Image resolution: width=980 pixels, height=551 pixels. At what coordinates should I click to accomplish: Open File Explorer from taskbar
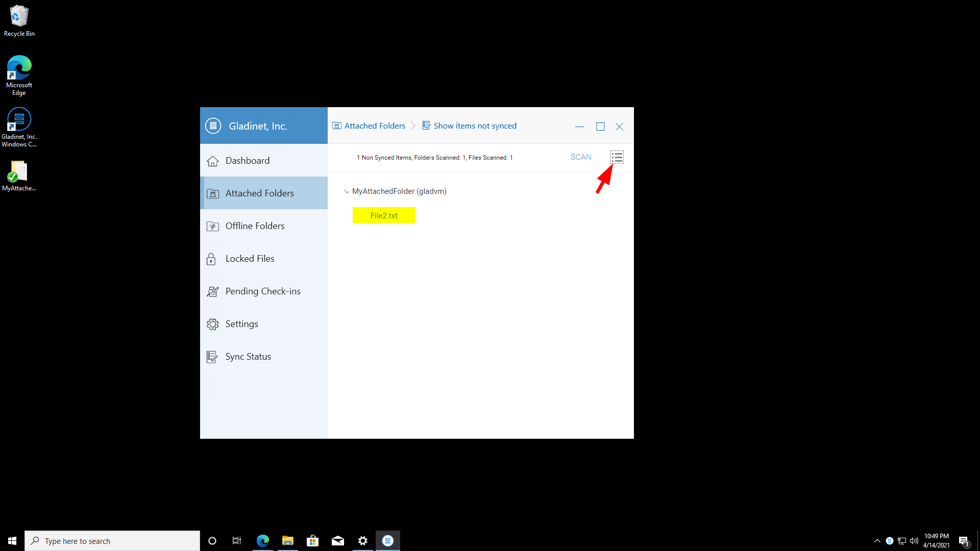click(x=288, y=541)
